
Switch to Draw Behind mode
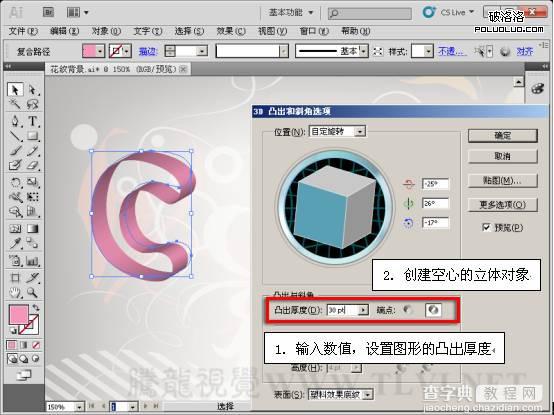(24, 359)
